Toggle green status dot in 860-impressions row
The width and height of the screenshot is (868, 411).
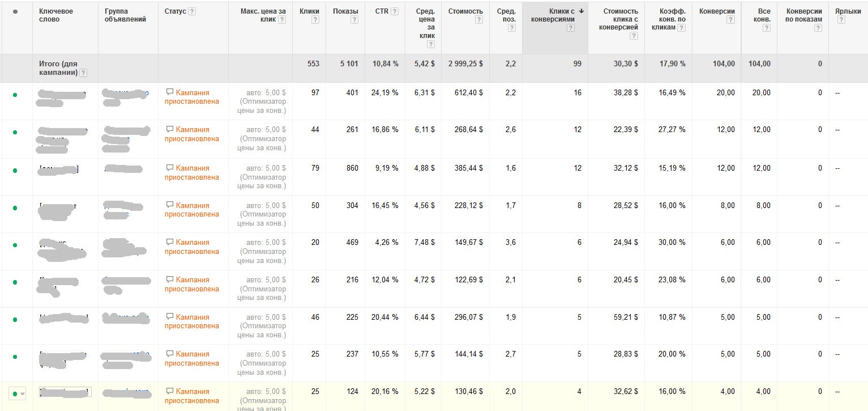15,170
